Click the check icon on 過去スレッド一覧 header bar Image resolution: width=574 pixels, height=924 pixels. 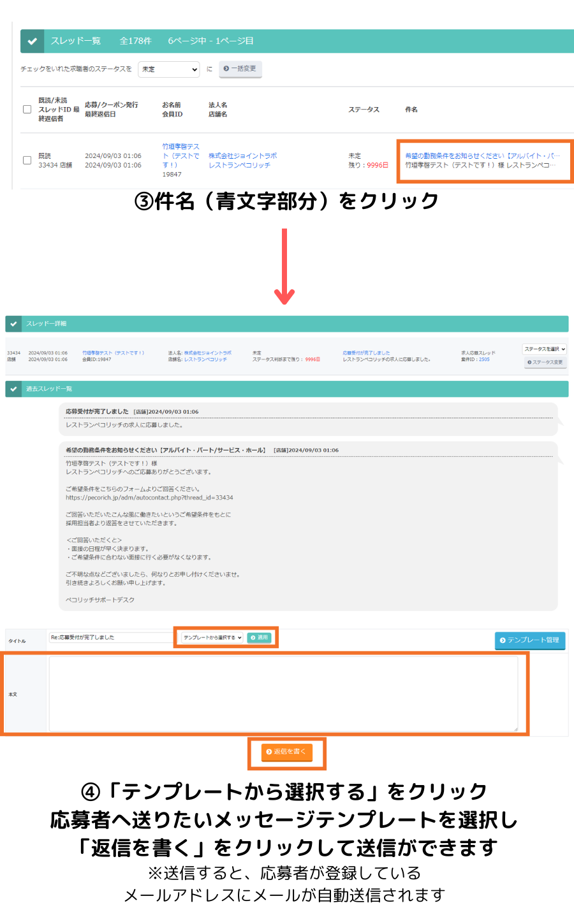(13, 389)
